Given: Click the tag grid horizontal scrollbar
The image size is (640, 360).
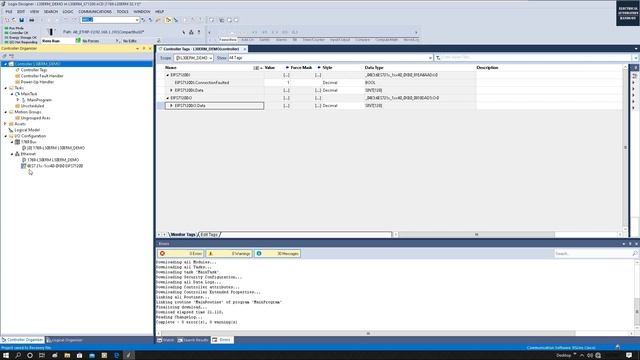Looking at the screenshot, I should coord(476,235).
